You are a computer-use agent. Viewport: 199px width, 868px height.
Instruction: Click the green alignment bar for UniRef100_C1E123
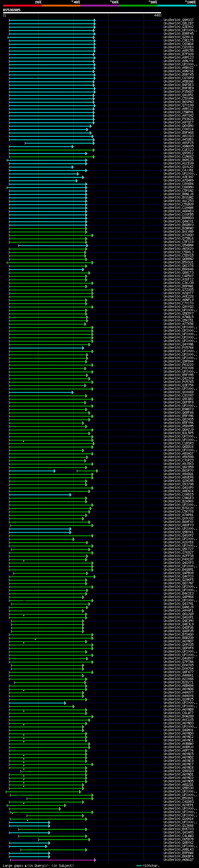coord(52,150)
